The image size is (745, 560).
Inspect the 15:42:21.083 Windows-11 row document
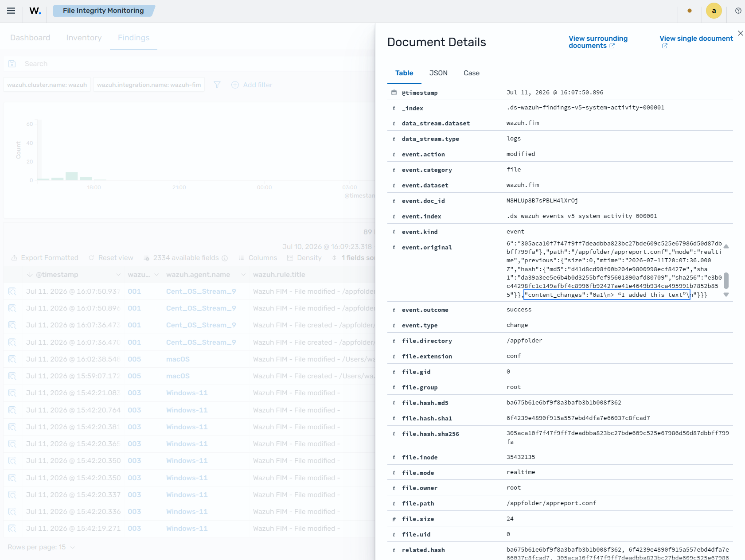point(12,393)
